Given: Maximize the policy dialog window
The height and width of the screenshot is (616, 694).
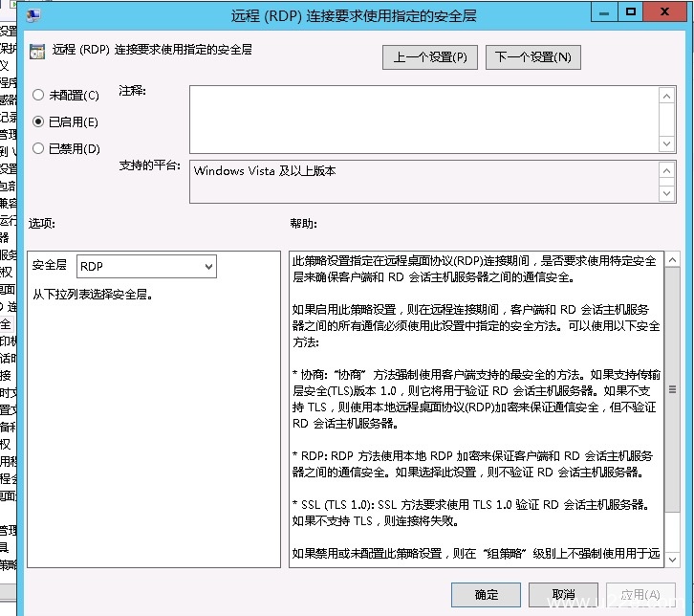Looking at the screenshot, I should click(630, 12).
